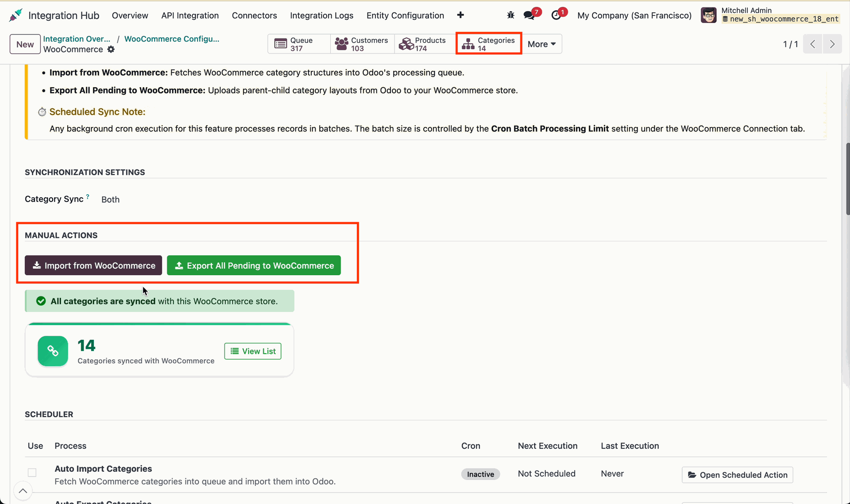Click the Last Execution column header

pos(630,446)
